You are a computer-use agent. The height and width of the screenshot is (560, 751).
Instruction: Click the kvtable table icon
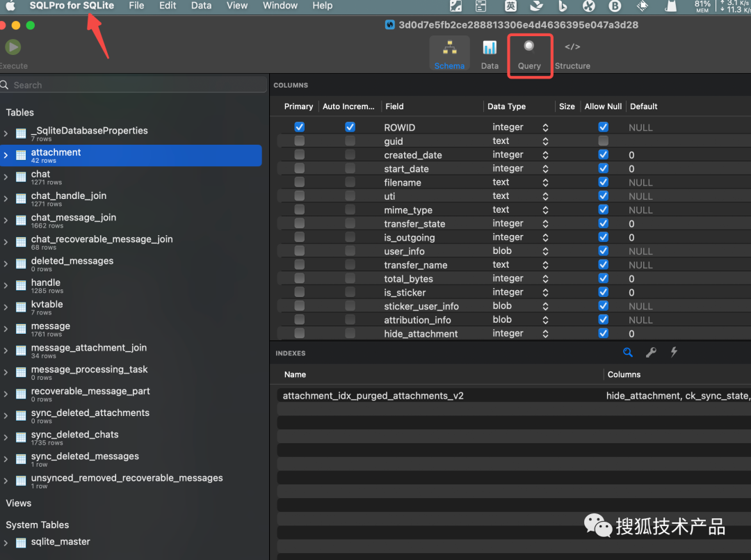pyautogui.click(x=21, y=307)
